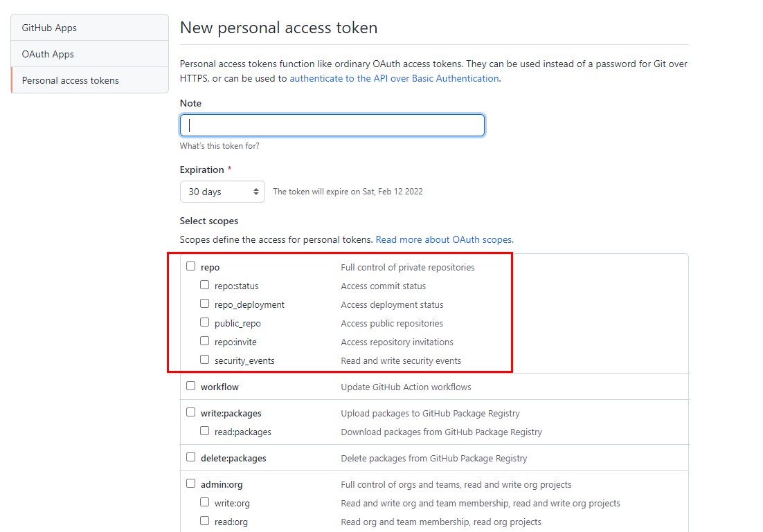Open Read more about OAuth scopes
The image size is (763, 532).
click(x=445, y=239)
